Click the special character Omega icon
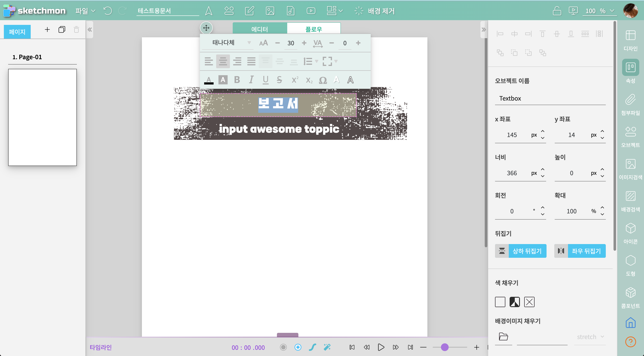Viewport: 644px width, 356px height. pyautogui.click(x=323, y=80)
